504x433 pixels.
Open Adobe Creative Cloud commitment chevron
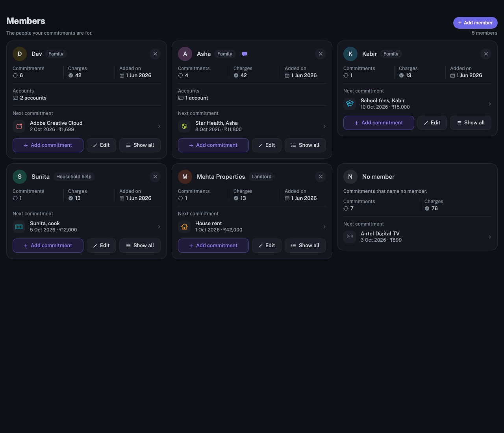click(x=159, y=126)
